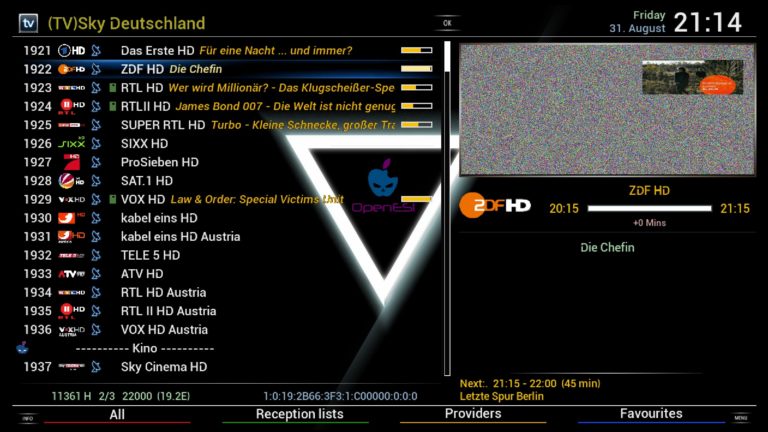This screenshot has height=432, width=768.
Task: Switch to Favourites
Action: pyautogui.click(x=651, y=414)
